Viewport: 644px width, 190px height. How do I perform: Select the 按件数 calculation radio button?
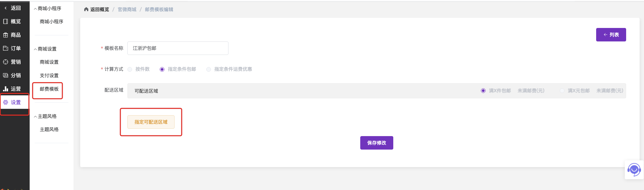coord(130,69)
